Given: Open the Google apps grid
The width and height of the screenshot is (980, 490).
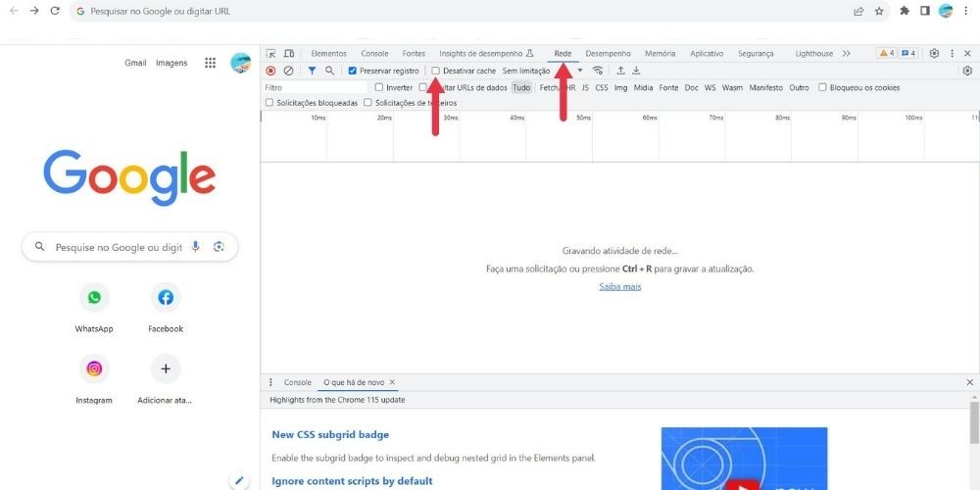Looking at the screenshot, I should click(210, 63).
